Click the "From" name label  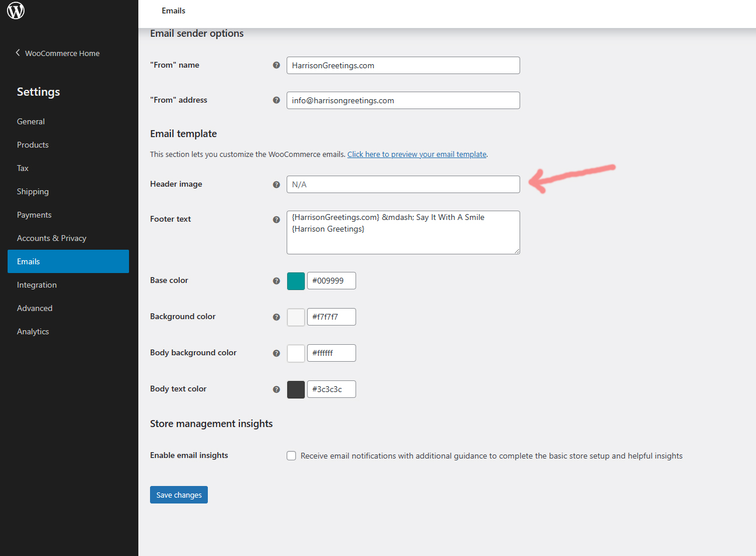(175, 65)
